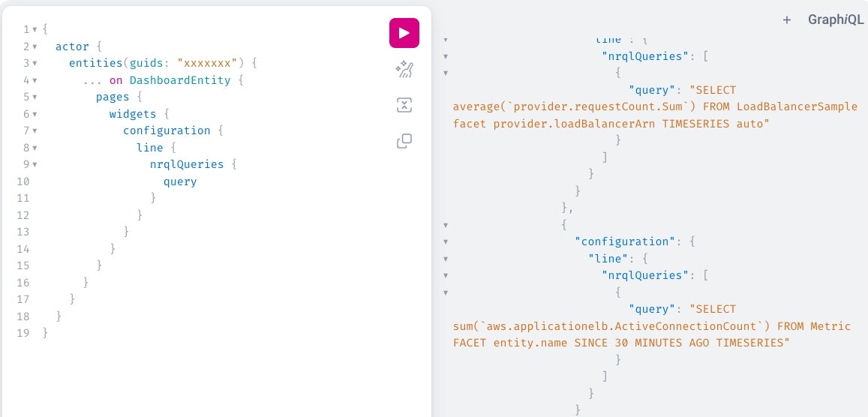Collapse the root brace on line 1
The width and height of the screenshot is (868, 417).
(35, 29)
